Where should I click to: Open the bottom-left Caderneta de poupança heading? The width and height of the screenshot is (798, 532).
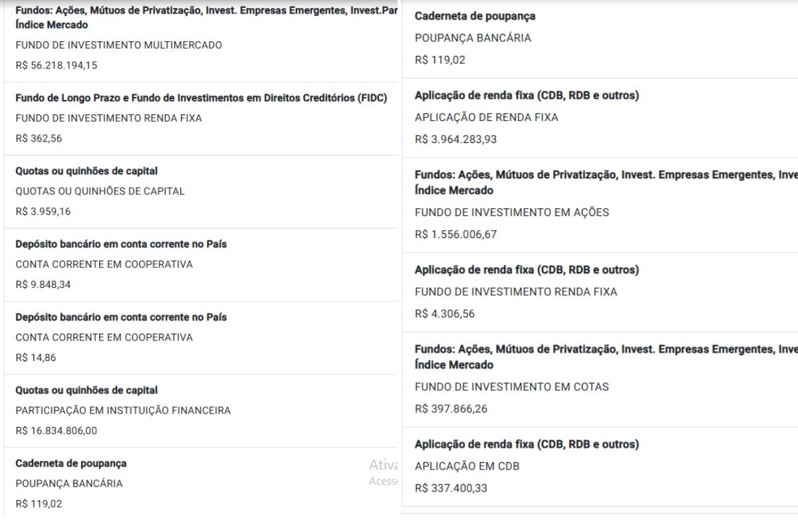tap(71, 464)
